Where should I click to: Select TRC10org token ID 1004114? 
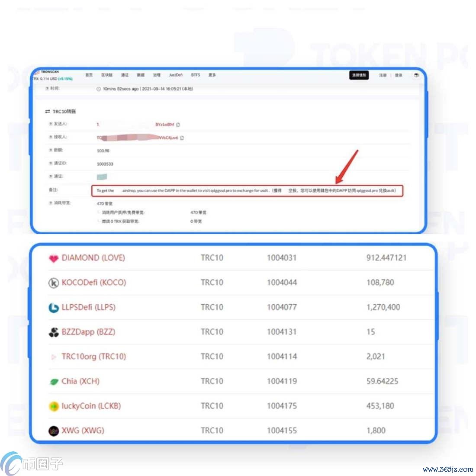point(282,357)
